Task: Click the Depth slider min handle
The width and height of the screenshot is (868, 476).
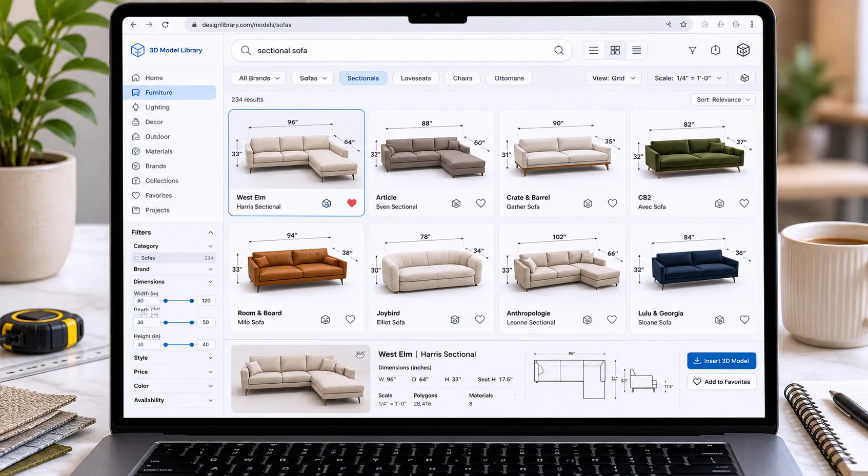Action: (x=166, y=322)
